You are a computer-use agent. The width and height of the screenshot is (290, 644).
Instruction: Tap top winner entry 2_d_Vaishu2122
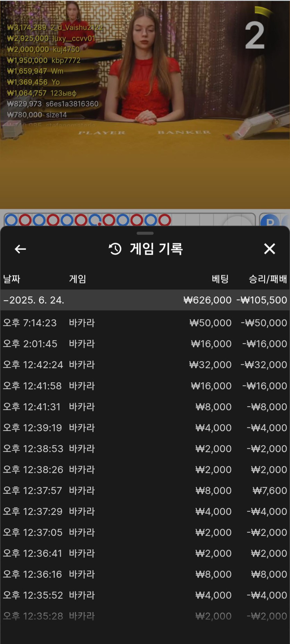click(55, 27)
